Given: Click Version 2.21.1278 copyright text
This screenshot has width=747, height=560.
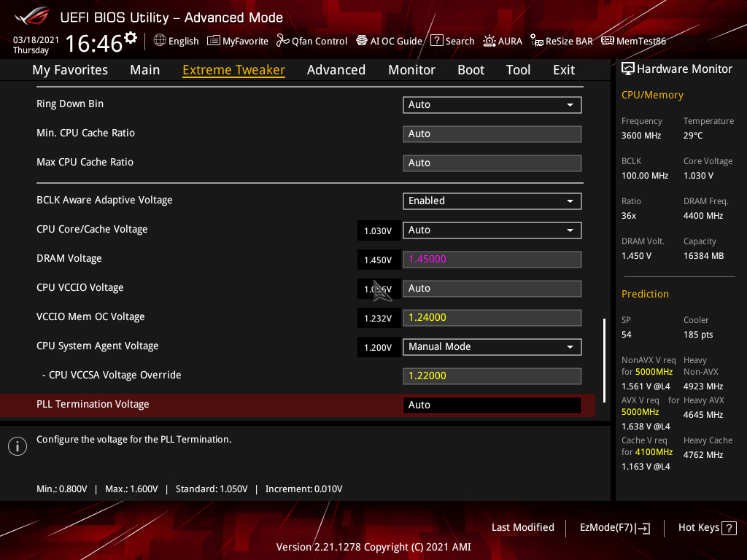Looking at the screenshot, I should [x=373, y=547].
